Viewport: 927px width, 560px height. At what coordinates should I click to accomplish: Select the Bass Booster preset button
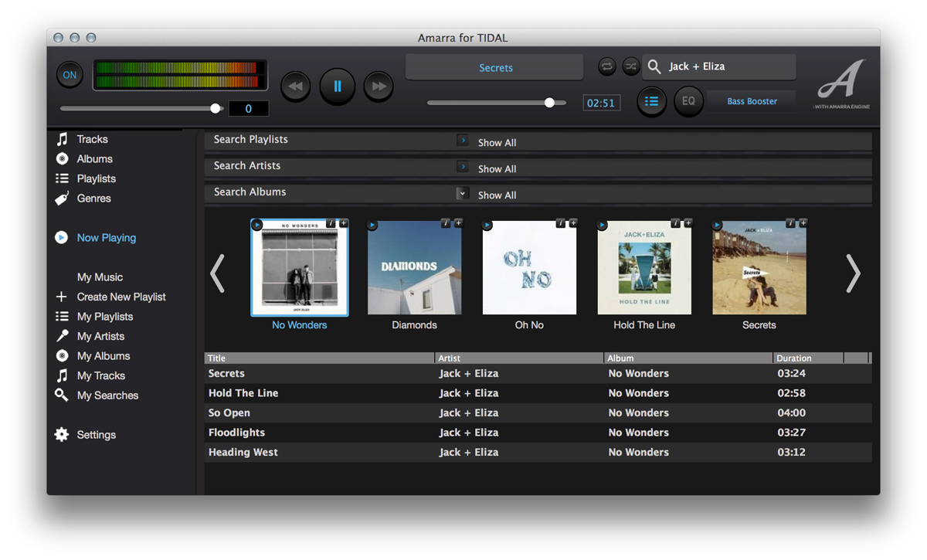pyautogui.click(x=752, y=101)
